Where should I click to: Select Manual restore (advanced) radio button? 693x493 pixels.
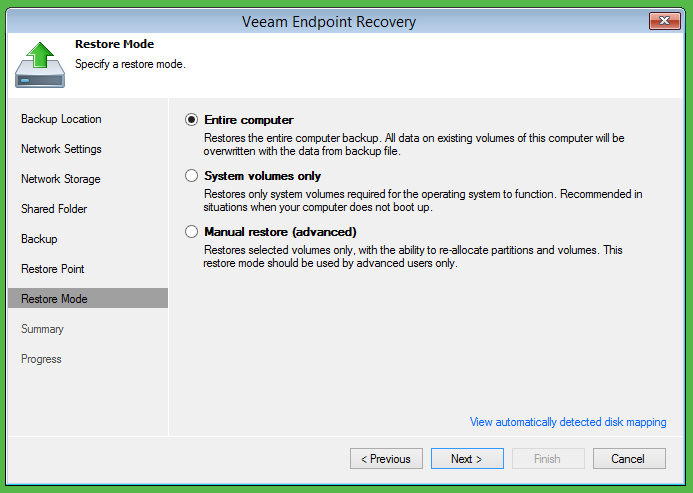[x=191, y=232]
